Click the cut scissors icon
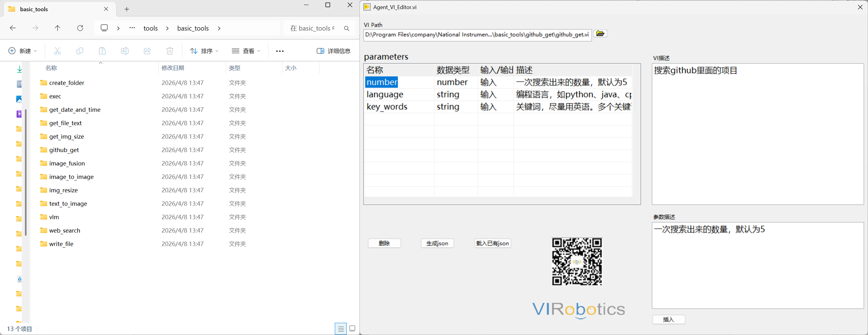The image size is (868, 335). 57,51
